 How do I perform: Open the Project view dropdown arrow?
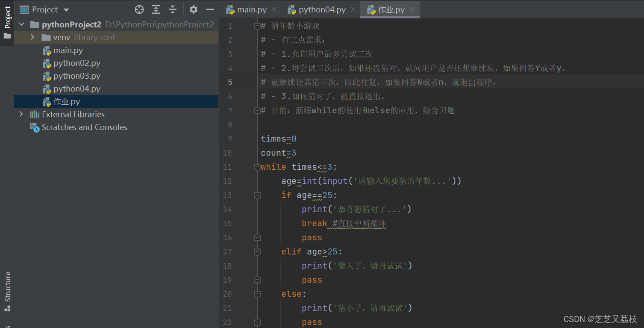[66, 10]
